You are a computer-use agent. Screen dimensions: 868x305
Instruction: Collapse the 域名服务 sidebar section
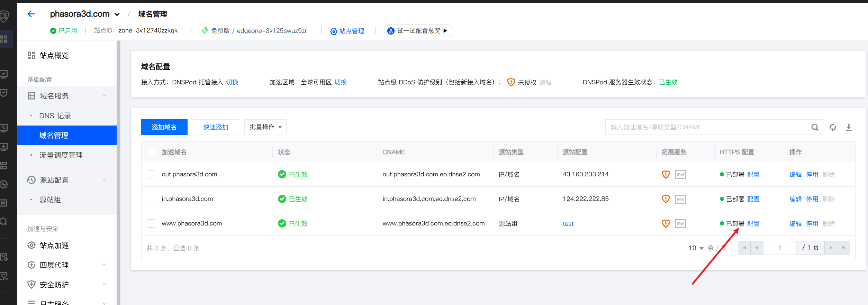(x=104, y=96)
